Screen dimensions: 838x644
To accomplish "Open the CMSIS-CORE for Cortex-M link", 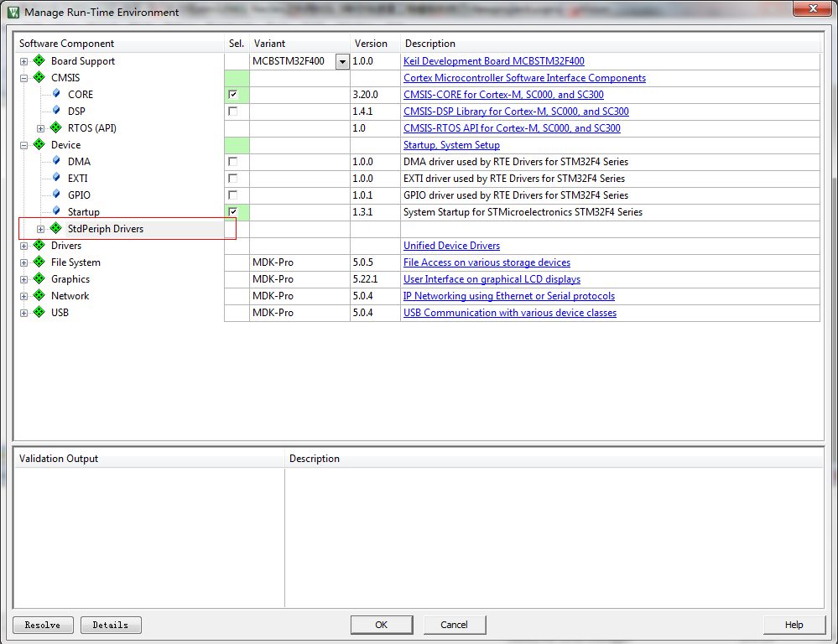I will pos(503,95).
